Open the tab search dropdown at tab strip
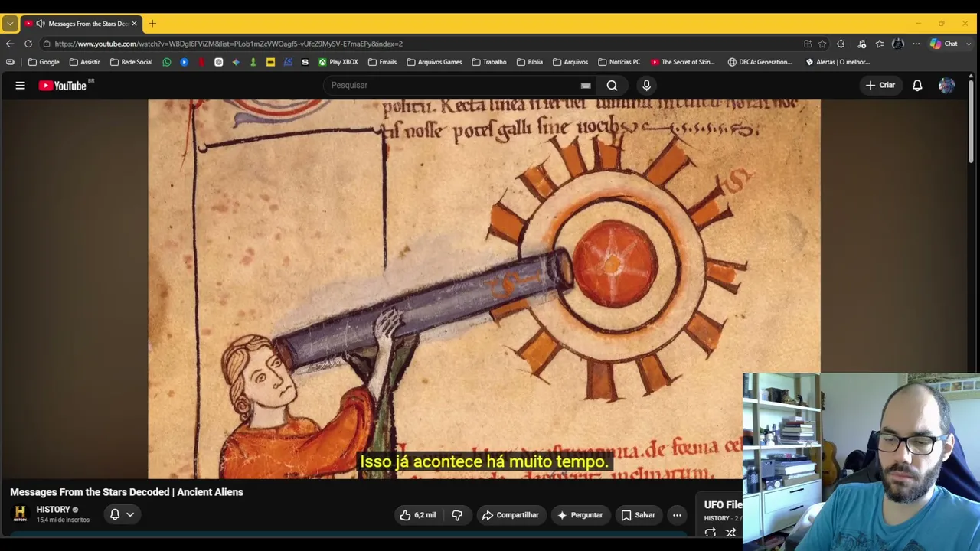This screenshot has width=980, height=551. pos(10,24)
